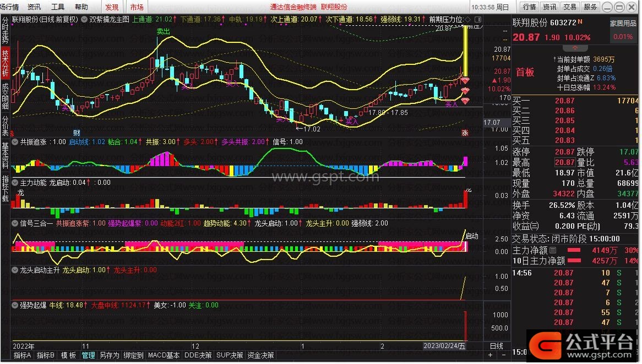Open the 工具 menu
This screenshot has width=642, height=364.
point(57,7)
